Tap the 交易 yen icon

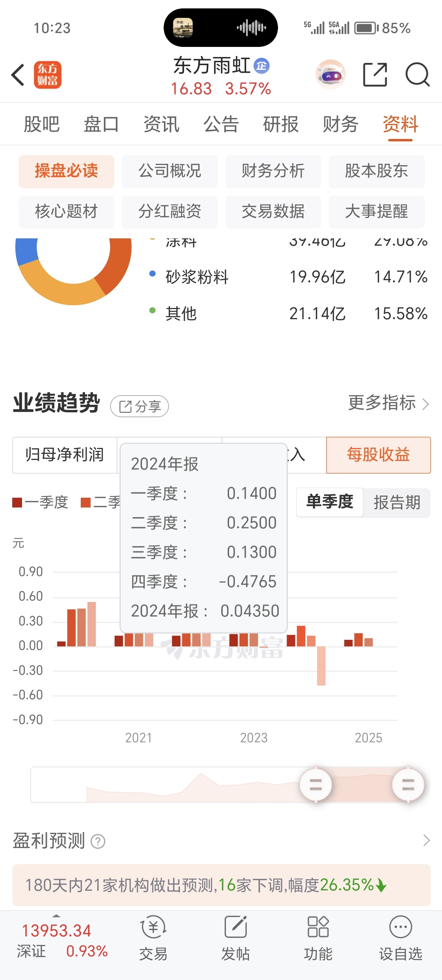[x=153, y=927]
